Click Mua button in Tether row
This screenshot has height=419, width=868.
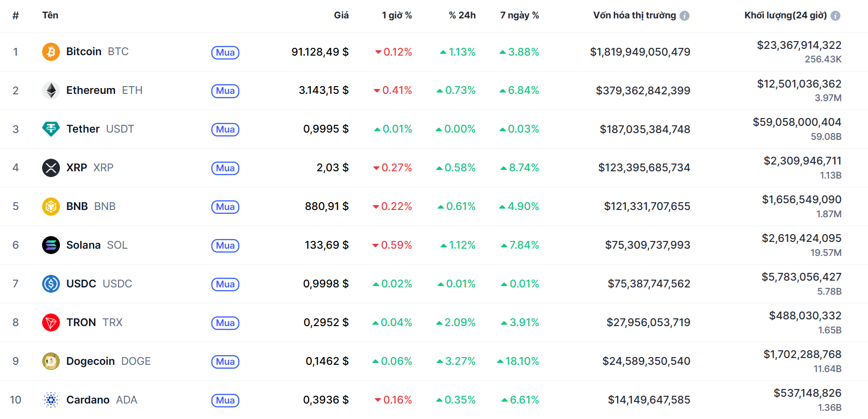[225, 130]
